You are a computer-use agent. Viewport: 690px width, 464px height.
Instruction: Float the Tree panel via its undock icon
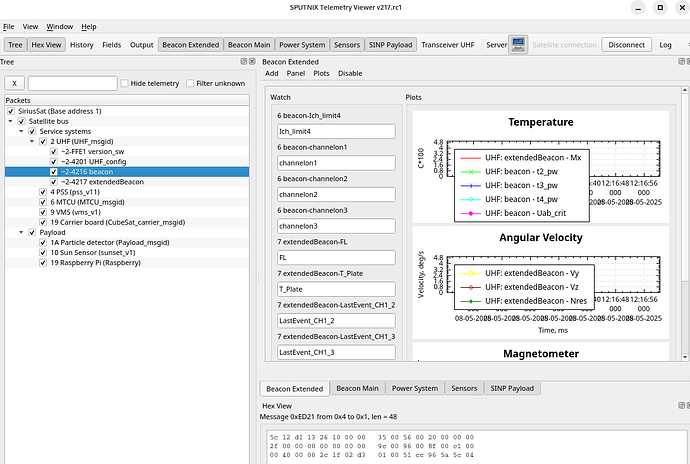[x=244, y=62]
